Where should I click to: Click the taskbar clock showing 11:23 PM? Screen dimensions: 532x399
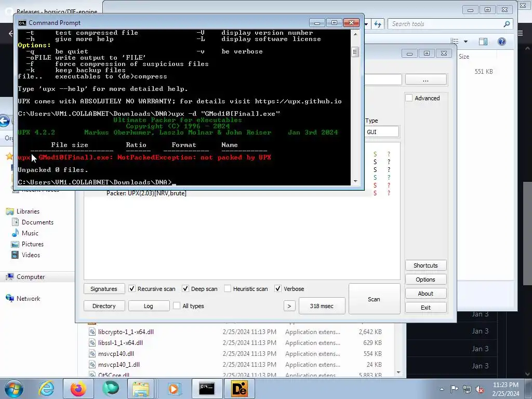click(505, 389)
